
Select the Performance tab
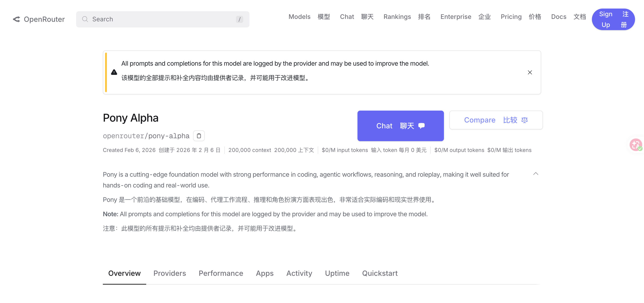tap(221, 273)
